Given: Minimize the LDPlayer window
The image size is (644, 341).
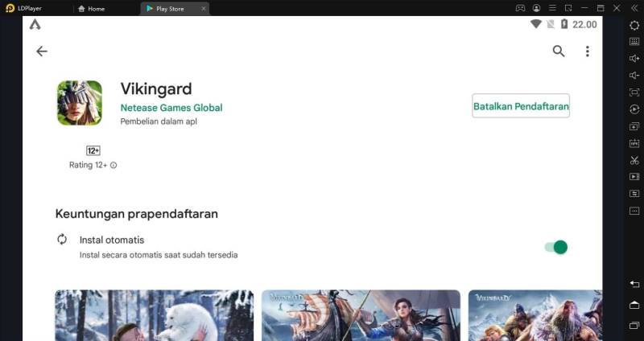Looking at the screenshot, I should 584,8.
